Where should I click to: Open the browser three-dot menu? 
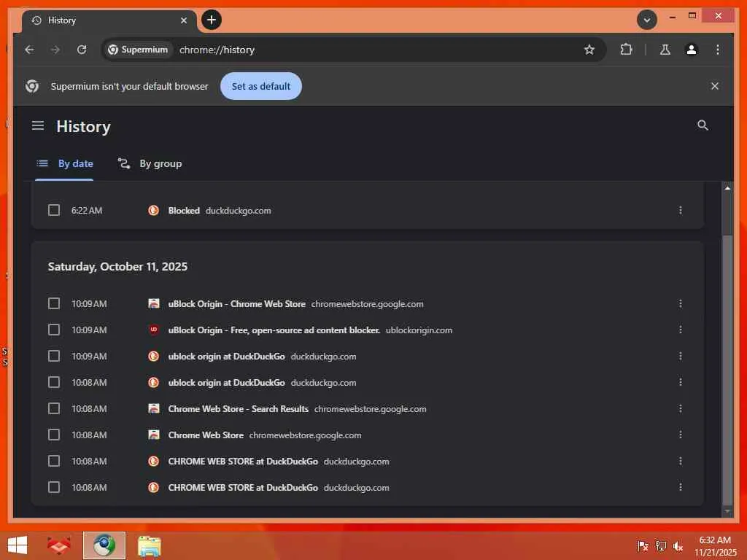[718, 50]
